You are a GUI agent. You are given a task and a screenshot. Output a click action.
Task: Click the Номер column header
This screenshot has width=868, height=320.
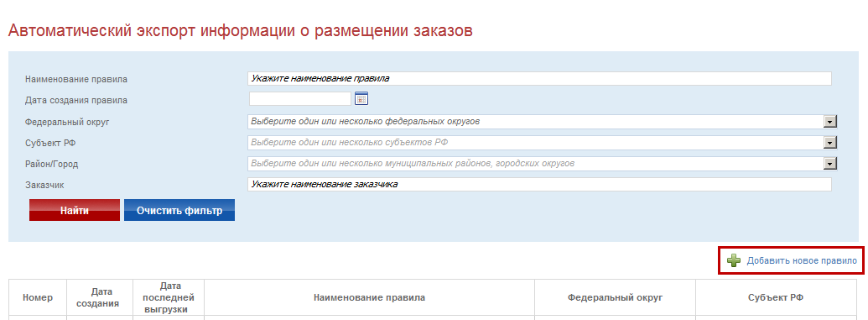pos(38,298)
